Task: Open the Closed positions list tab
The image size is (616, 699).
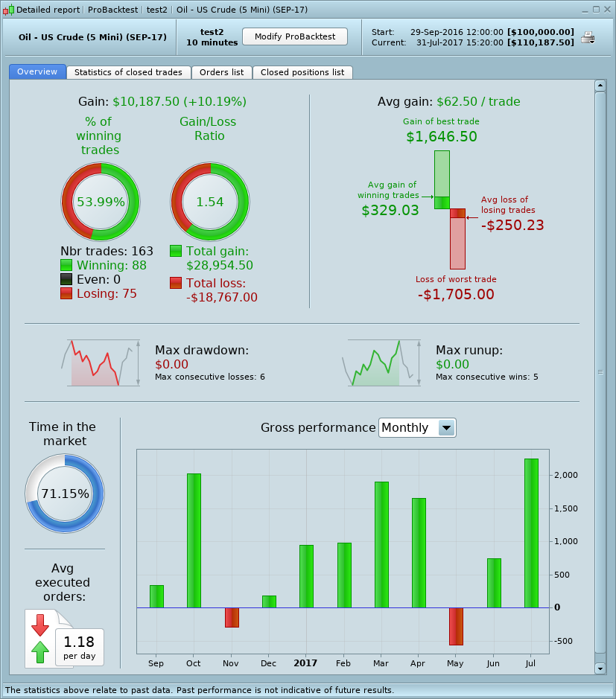Action: (302, 72)
